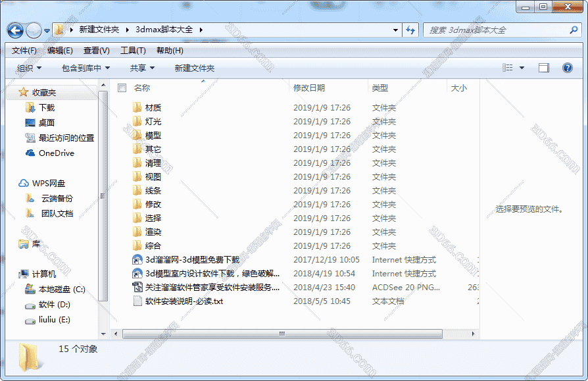Screen dimensions: 588x381
Task: Sort by 修改日期 column header
Action: click(309, 88)
